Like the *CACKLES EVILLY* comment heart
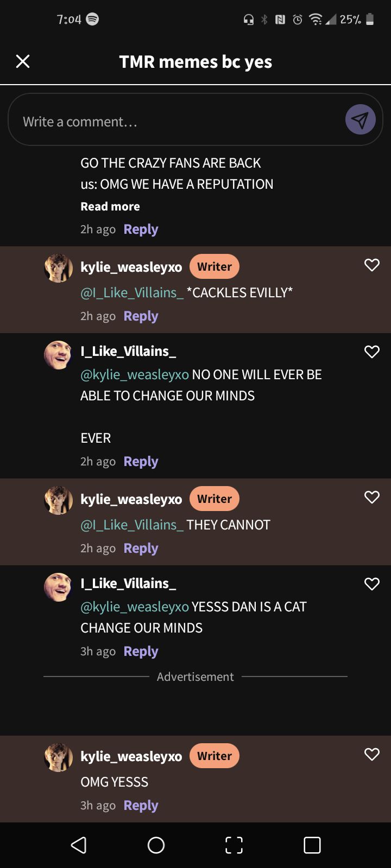This screenshot has height=868, width=391. pos(372,265)
